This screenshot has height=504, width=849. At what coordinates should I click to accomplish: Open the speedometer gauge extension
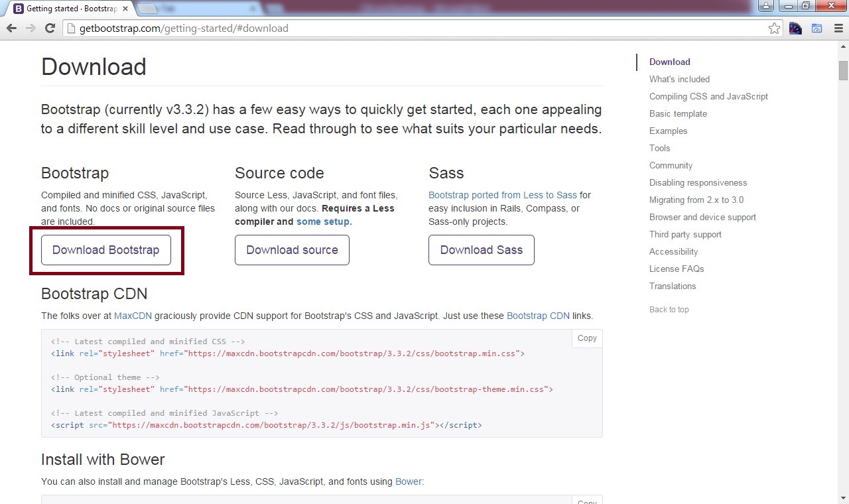click(795, 29)
